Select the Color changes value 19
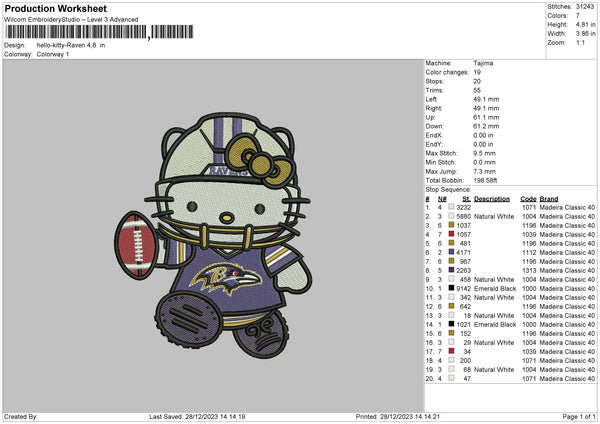The image size is (600, 424). tap(477, 72)
